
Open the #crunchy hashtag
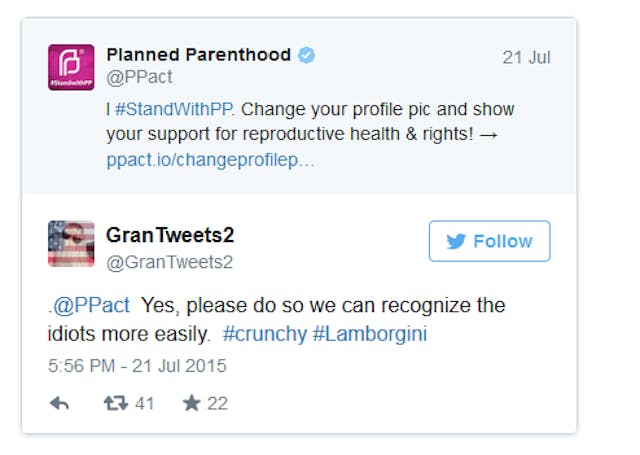coord(265,334)
